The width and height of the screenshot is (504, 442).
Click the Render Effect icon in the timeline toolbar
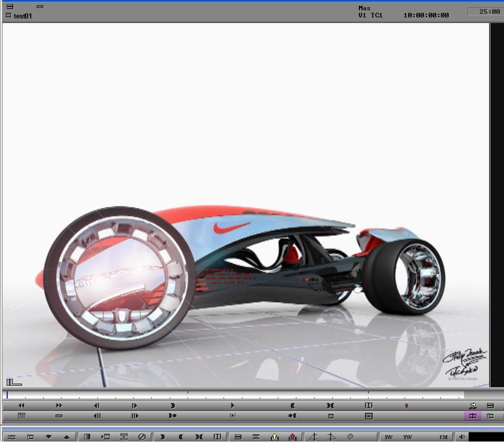[106, 437]
